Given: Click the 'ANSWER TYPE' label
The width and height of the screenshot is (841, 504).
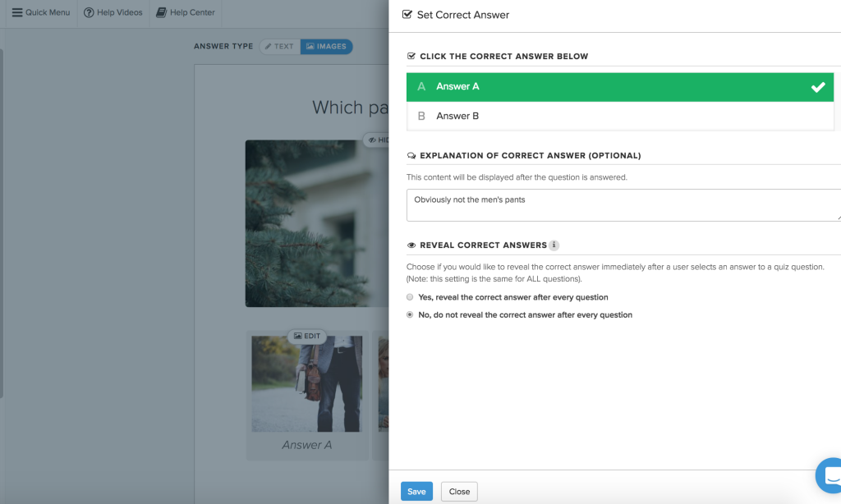Looking at the screenshot, I should [223, 47].
